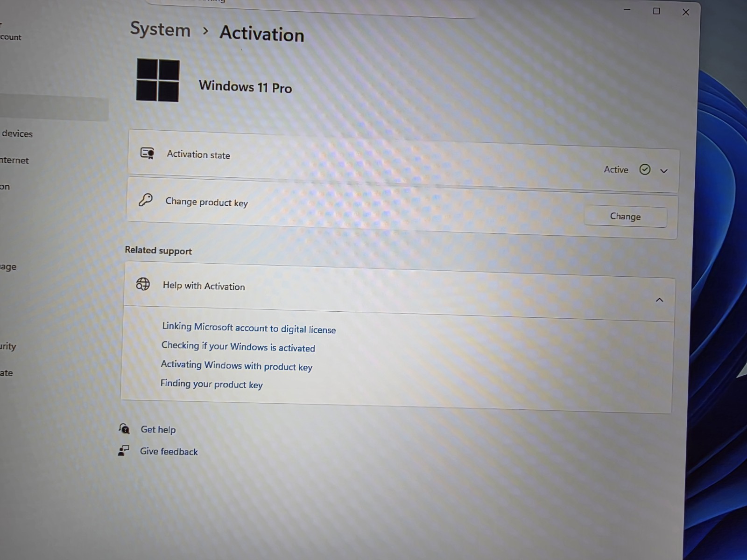Open the Get help link

tap(158, 429)
